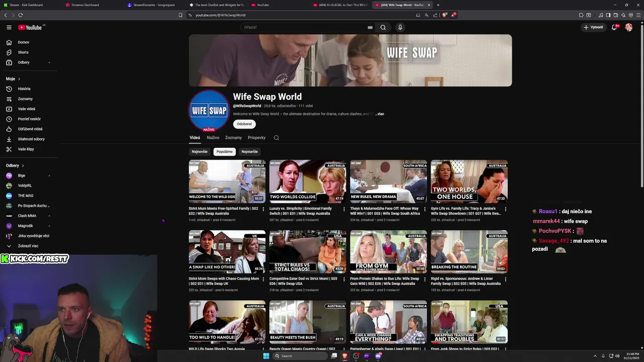Show hidden system tray icons

(x=595, y=356)
